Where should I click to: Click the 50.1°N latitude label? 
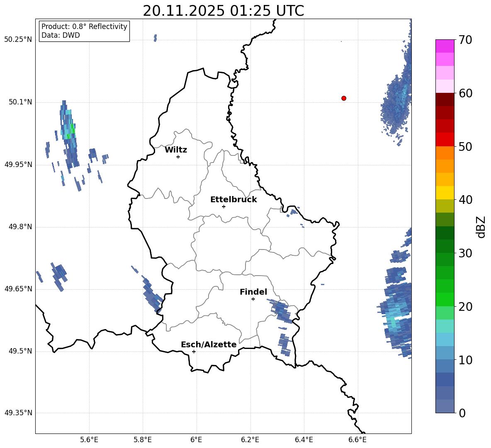[20, 102]
